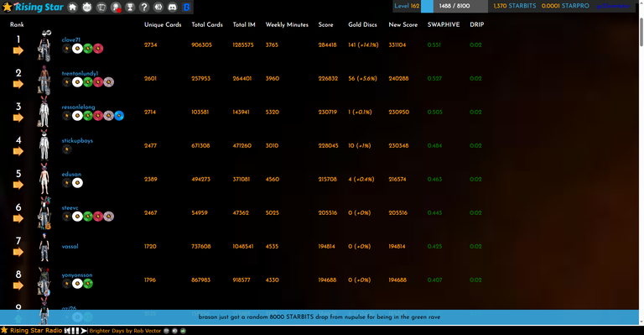Click clove71's avatar thumbnail
Screen dimensions: 644x335
(x=44, y=45)
